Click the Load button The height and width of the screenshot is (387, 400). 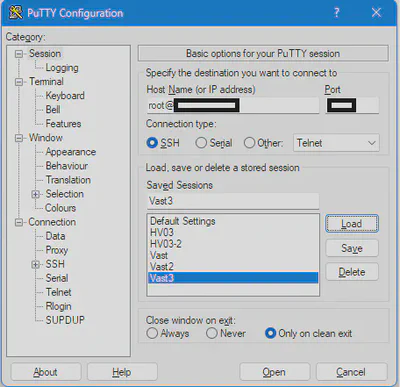point(352,224)
